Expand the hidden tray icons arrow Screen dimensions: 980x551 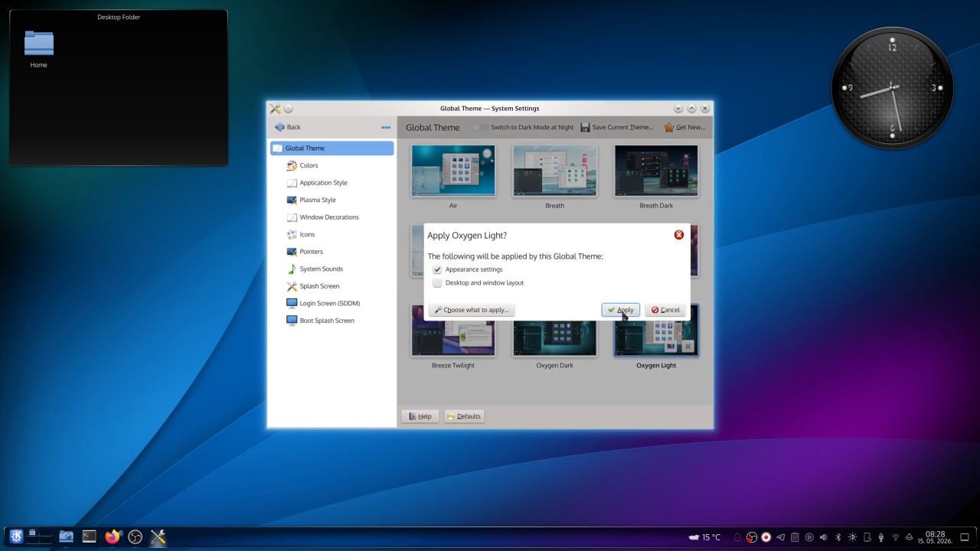910,537
